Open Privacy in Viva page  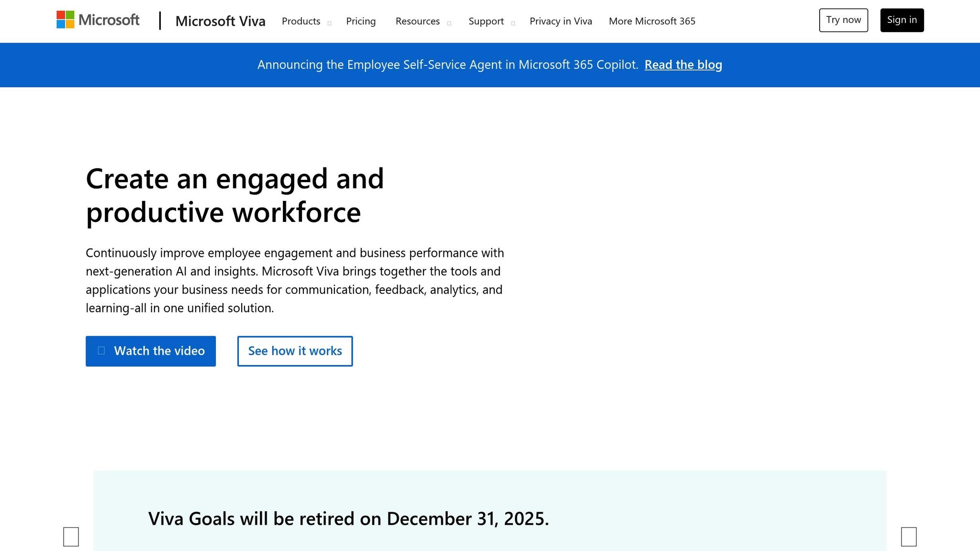coord(560,21)
